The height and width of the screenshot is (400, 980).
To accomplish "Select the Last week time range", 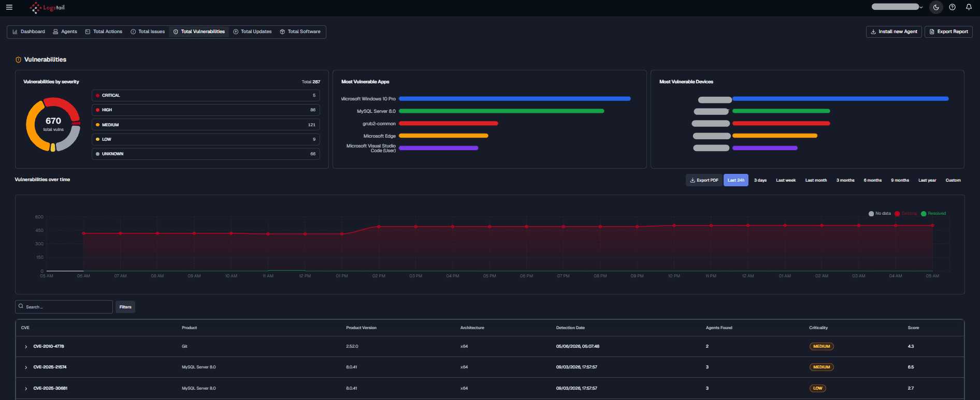I will [785, 180].
